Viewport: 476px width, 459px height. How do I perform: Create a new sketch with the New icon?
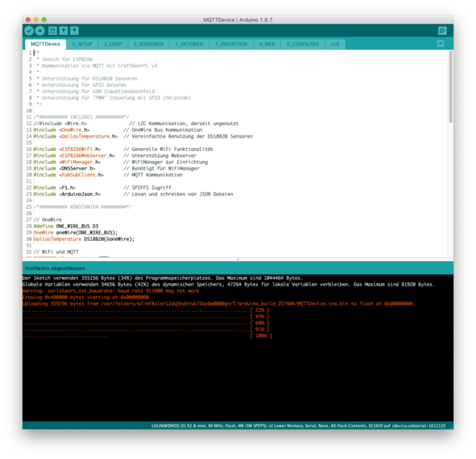(53, 31)
